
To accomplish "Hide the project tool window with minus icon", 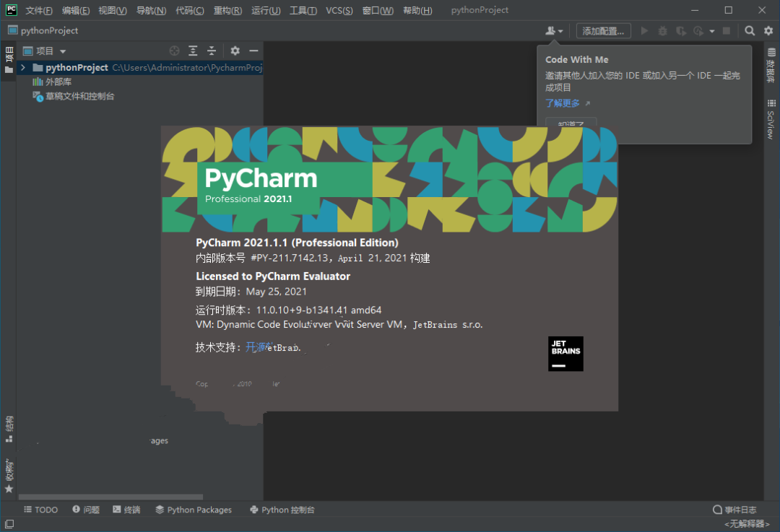I will 253,51.
